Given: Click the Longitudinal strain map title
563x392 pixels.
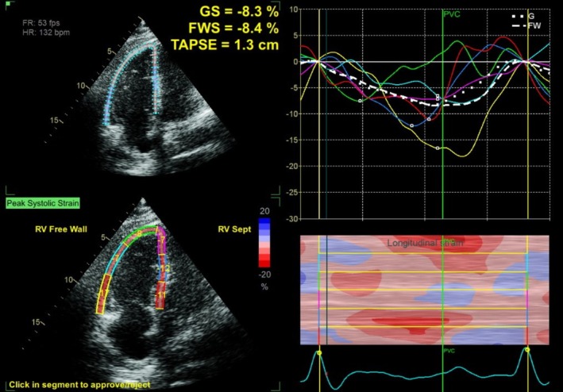Looking at the screenshot, I should pyautogui.click(x=425, y=243).
